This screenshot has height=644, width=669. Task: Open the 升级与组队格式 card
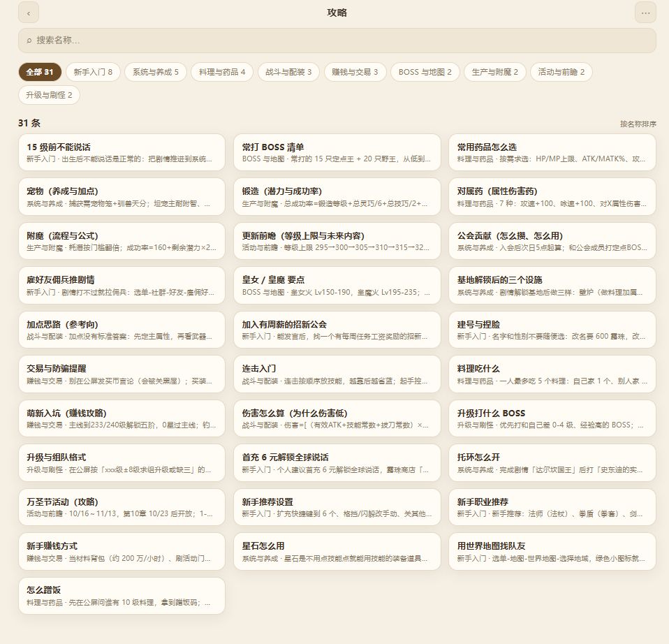tap(122, 463)
